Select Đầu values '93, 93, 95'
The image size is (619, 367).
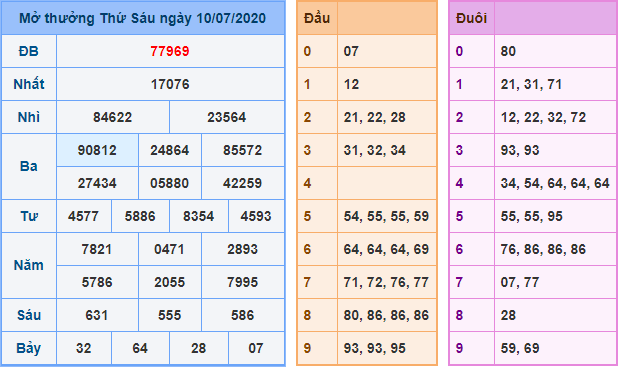374,348
